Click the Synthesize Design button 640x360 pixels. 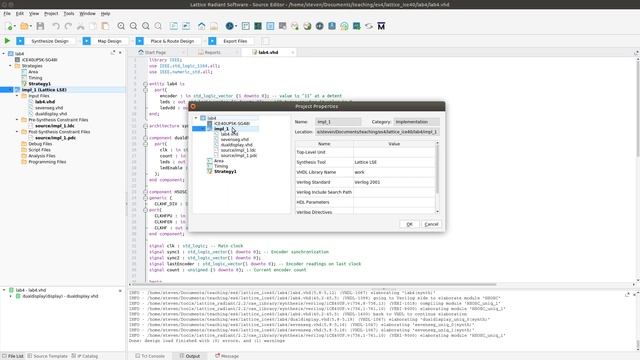[50, 41]
